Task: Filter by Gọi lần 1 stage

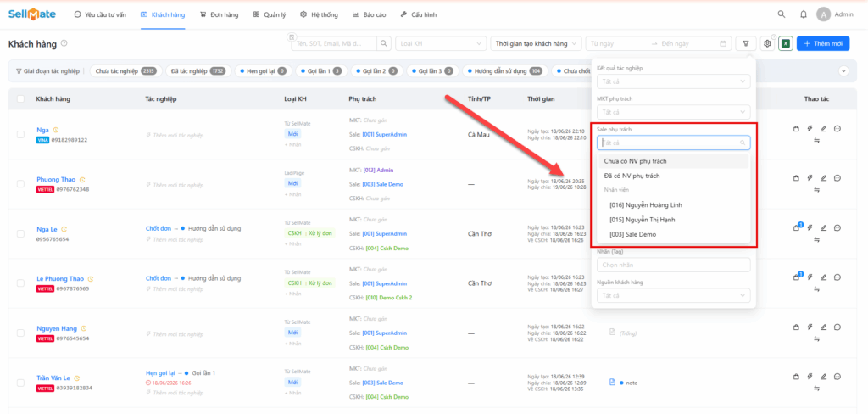Action: click(x=321, y=71)
